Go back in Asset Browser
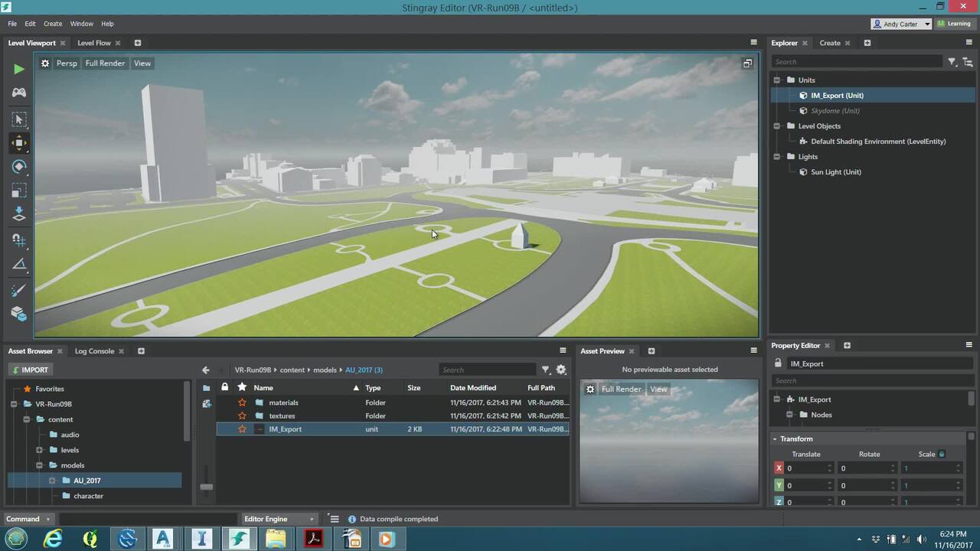 tap(205, 370)
